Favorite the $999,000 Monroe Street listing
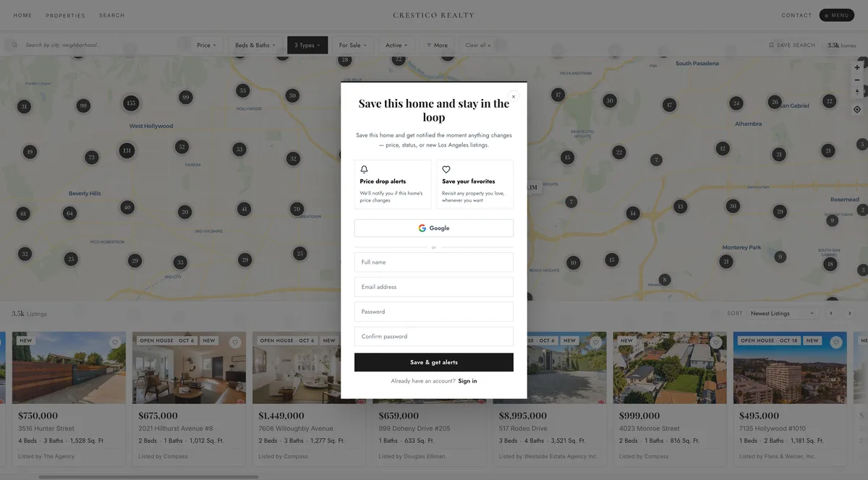Image resolution: width=868 pixels, height=480 pixels. 716,343
